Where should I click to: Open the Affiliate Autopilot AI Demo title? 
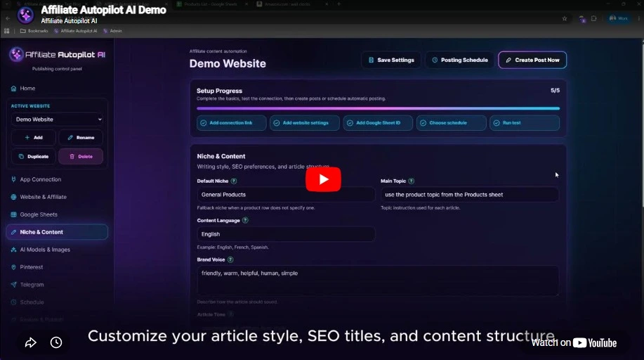[x=103, y=10]
